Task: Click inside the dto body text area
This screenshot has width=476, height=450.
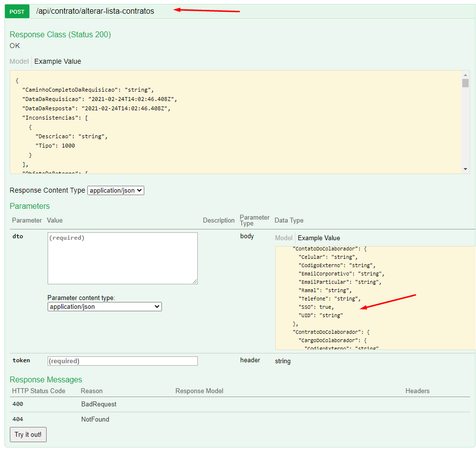Action: pyautogui.click(x=122, y=258)
